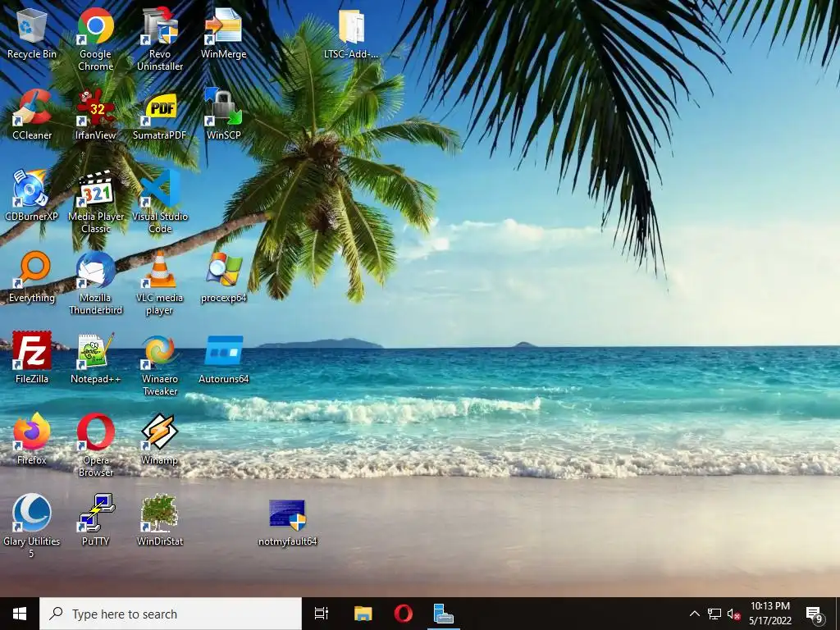
Task: Click the muted volume tray icon
Action: point(733,614)
